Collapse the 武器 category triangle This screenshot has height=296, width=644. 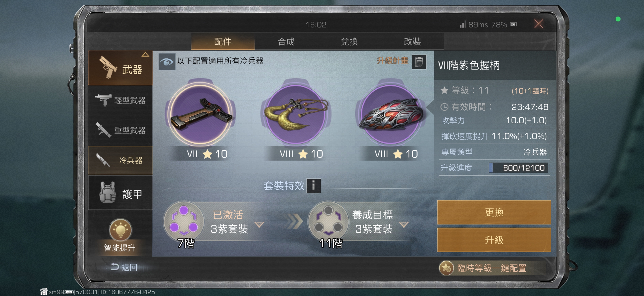tap(145, 55)
